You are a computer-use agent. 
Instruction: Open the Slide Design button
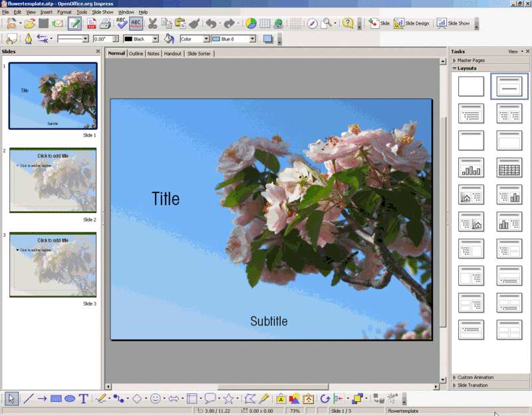(411, 23)
